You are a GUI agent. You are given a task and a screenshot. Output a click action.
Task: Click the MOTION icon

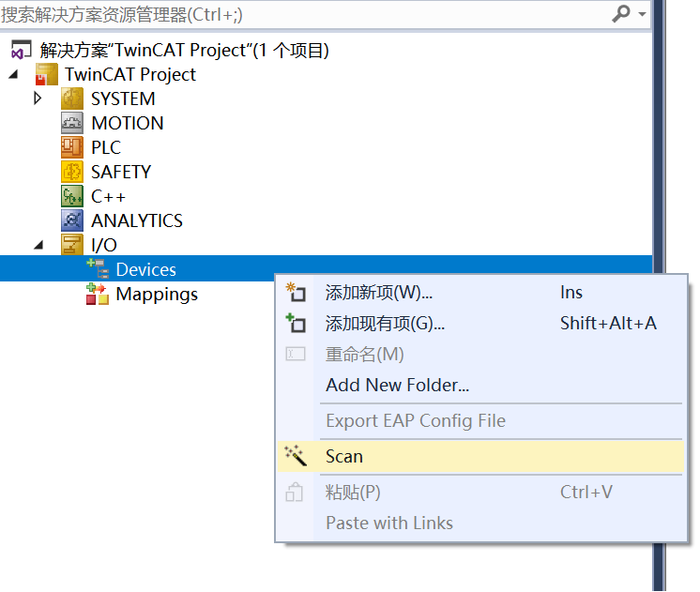point(72,123)
